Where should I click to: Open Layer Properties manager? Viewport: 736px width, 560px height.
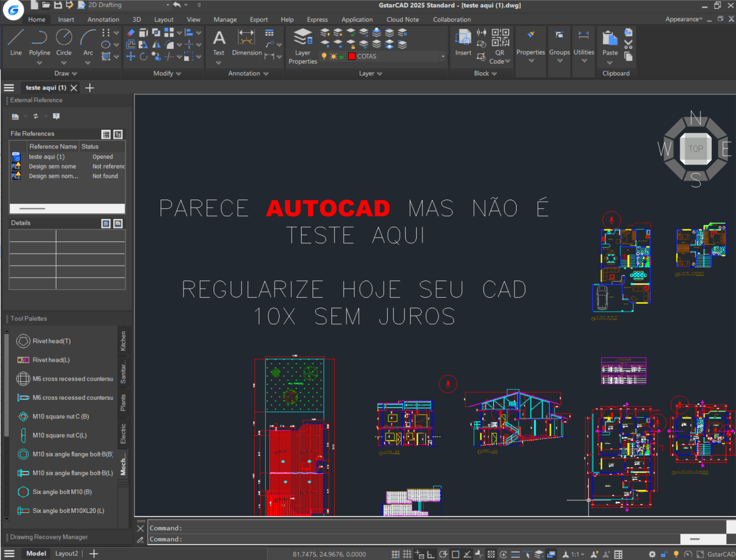[303, 40]
